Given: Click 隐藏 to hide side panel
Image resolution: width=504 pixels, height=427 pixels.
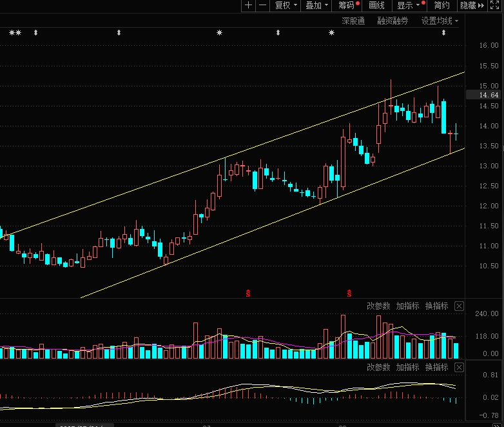Looking at the screenshot, I should [x=472, y=5].
